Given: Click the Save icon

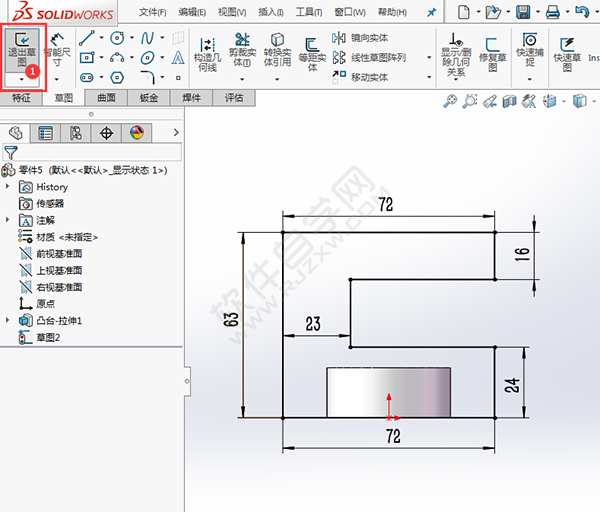Looking at the screenshot, I should [523, 12].
